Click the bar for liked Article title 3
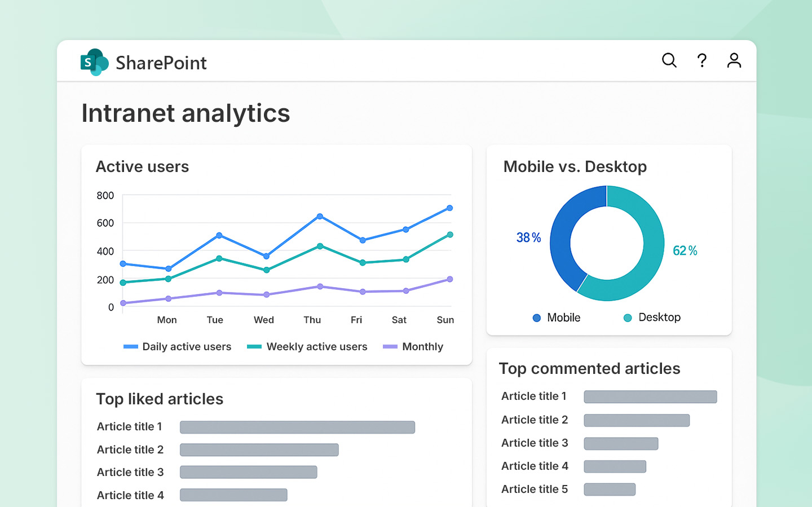Viewport: 812px width, 507px height. [x=249, y=472]
